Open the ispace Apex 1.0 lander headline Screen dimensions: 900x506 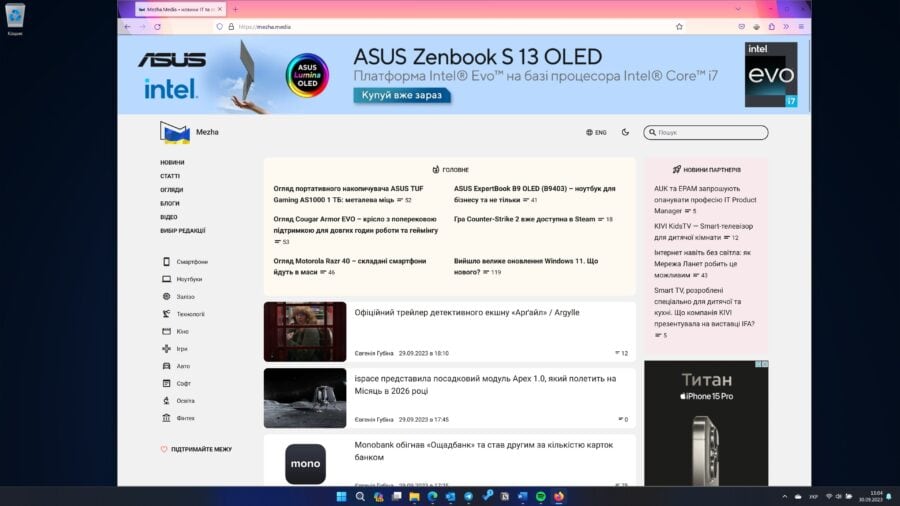[x=485, y=384]
